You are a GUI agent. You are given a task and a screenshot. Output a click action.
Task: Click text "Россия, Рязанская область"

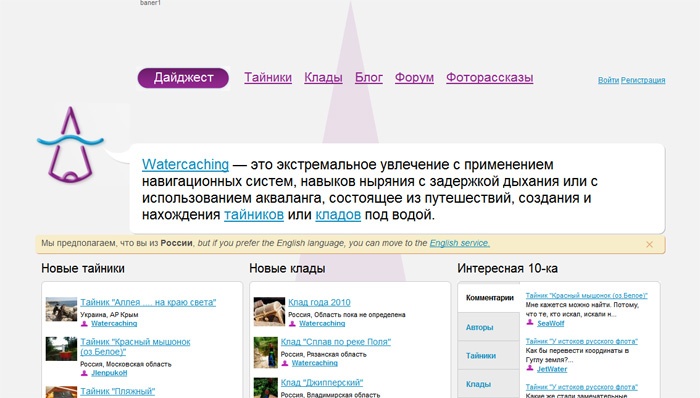(x=324, y=355)
